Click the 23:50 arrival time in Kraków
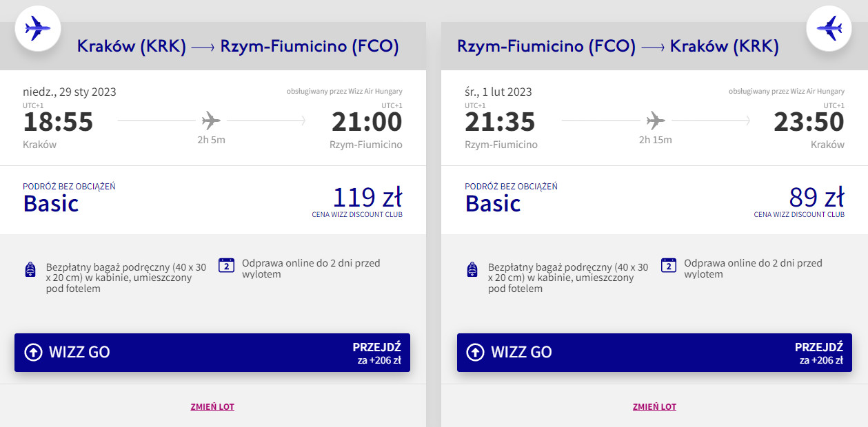Viewport: 868px width, 427px height. [809, 122]
